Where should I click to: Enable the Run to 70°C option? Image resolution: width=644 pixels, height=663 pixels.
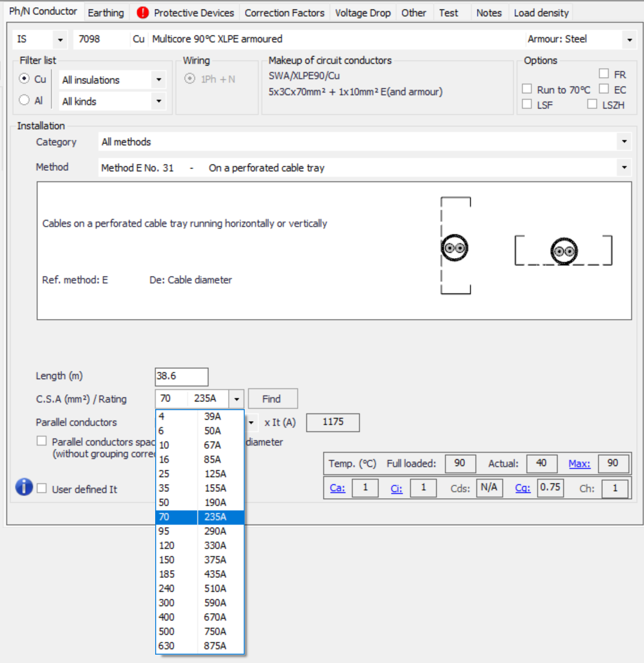pos(527,90)
